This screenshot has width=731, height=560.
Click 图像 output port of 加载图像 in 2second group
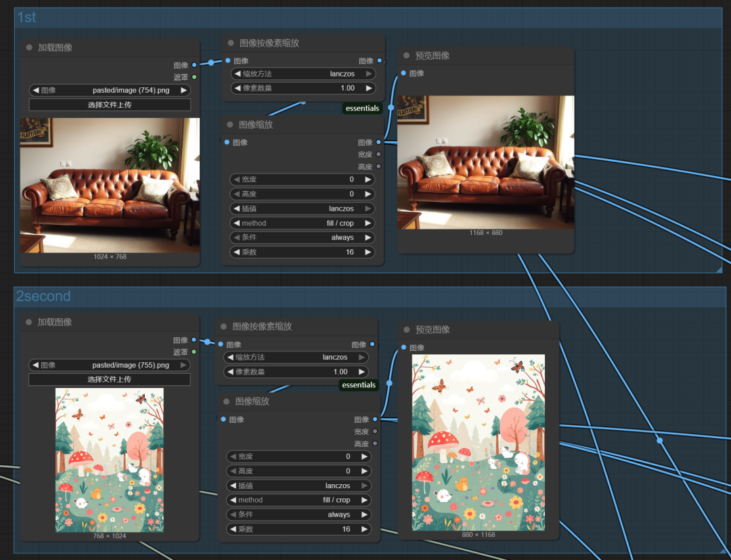pos(194,340)
